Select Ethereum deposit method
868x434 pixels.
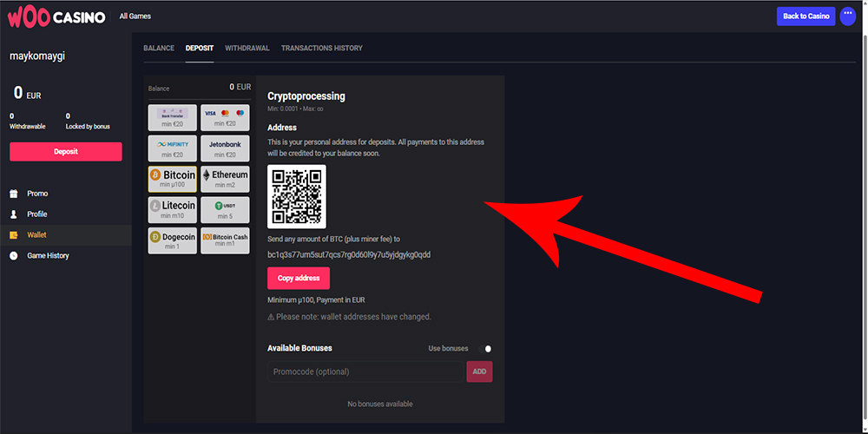(225, 180)
